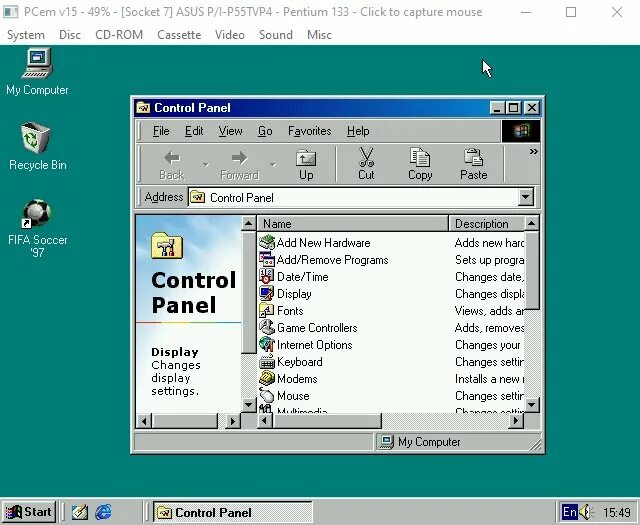Viewport: 640px width, 525px height.
Task: Click the quick launch notepad icon
Action: click(x=80, y=512)
